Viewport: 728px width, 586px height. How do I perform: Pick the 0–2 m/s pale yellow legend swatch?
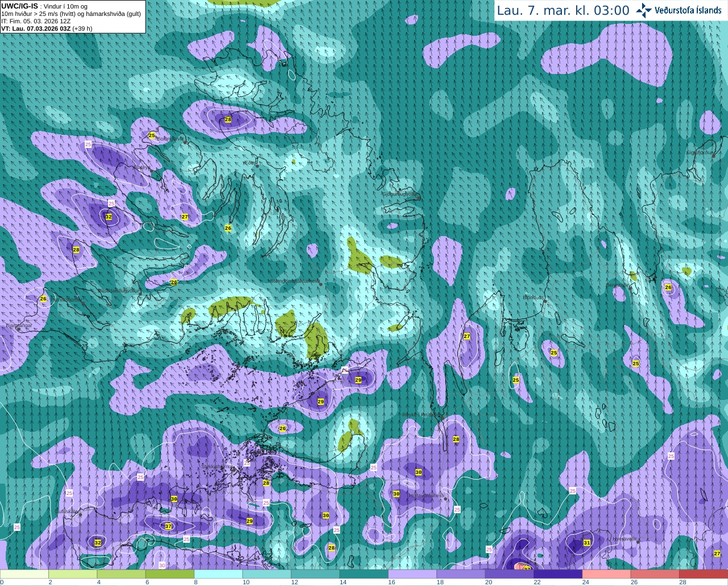tap(24, 574)
